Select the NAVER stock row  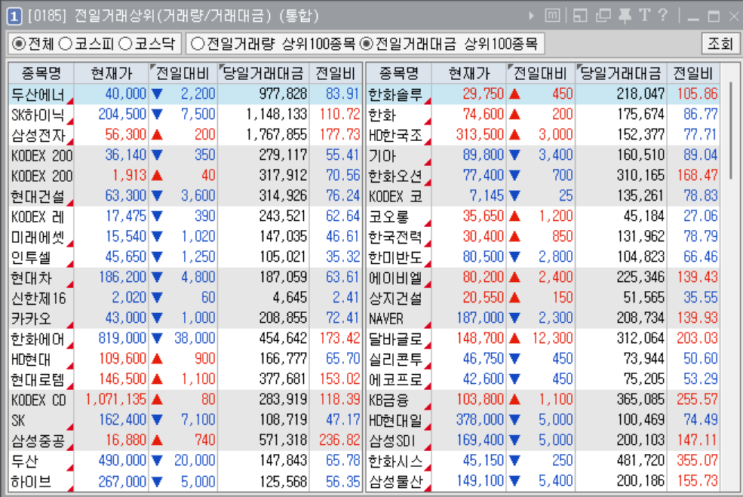click(543, 318)
